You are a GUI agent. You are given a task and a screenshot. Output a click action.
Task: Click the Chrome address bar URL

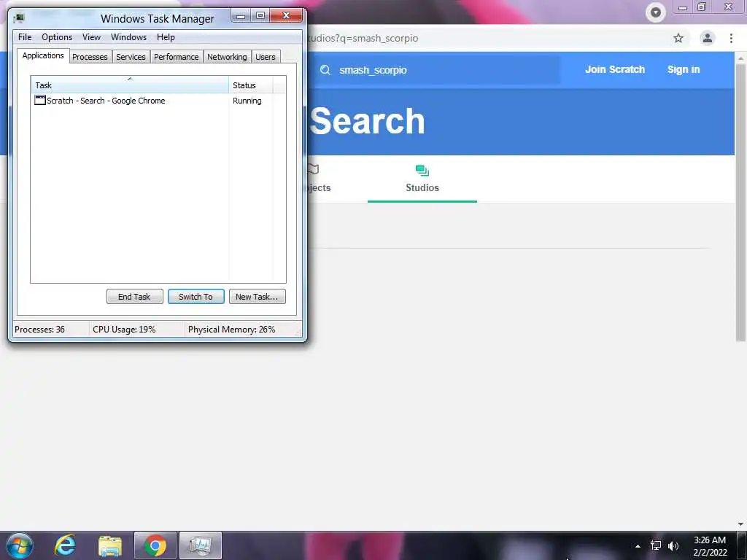click(x=363, y=38)
